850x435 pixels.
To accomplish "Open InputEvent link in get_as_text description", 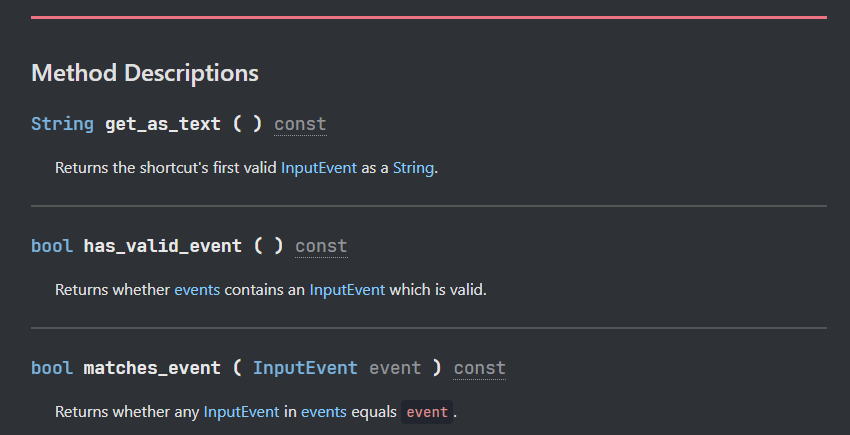I will (319, 168).
